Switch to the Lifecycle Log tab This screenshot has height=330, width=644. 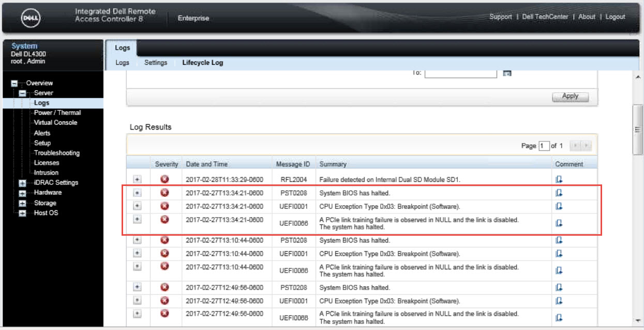202,63
